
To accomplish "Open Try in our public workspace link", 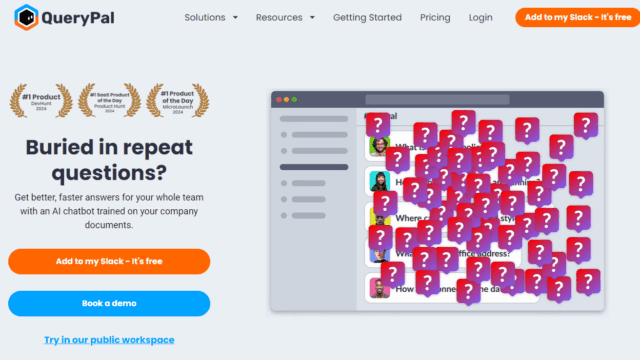I will click(x=109, y=340).
